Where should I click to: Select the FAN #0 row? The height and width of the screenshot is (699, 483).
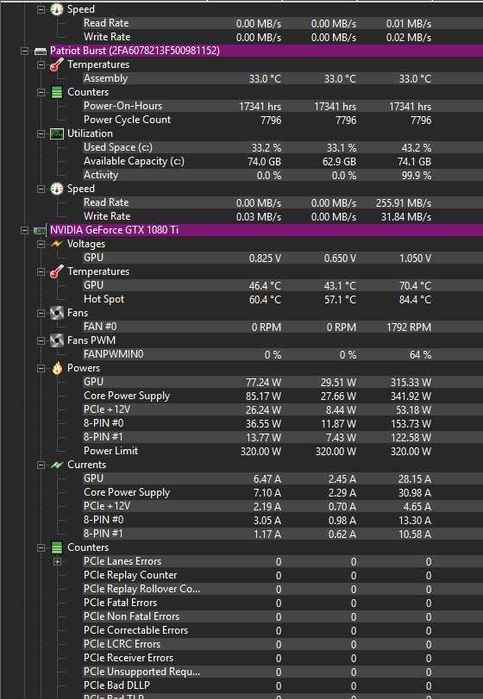pyautogui.click(x=282, y=327)
